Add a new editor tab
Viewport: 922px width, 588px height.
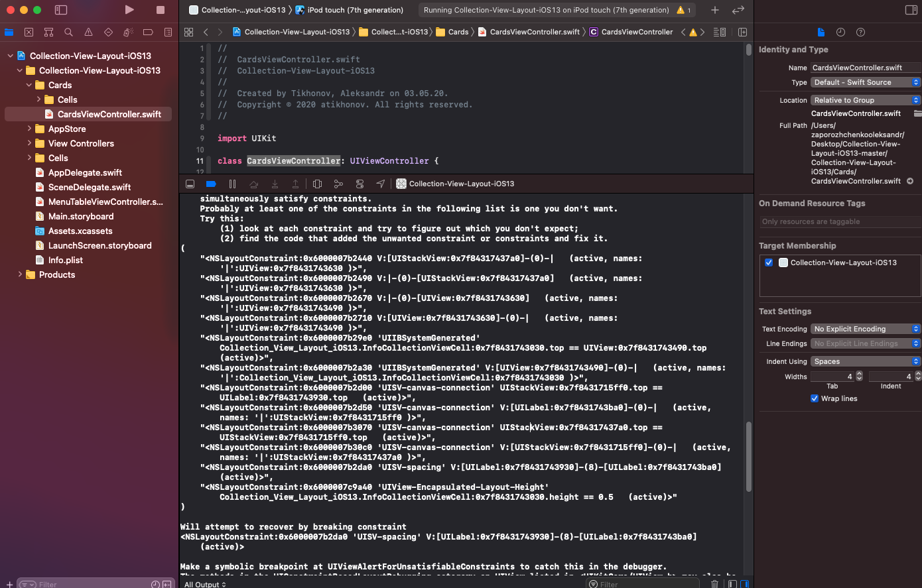714,10
